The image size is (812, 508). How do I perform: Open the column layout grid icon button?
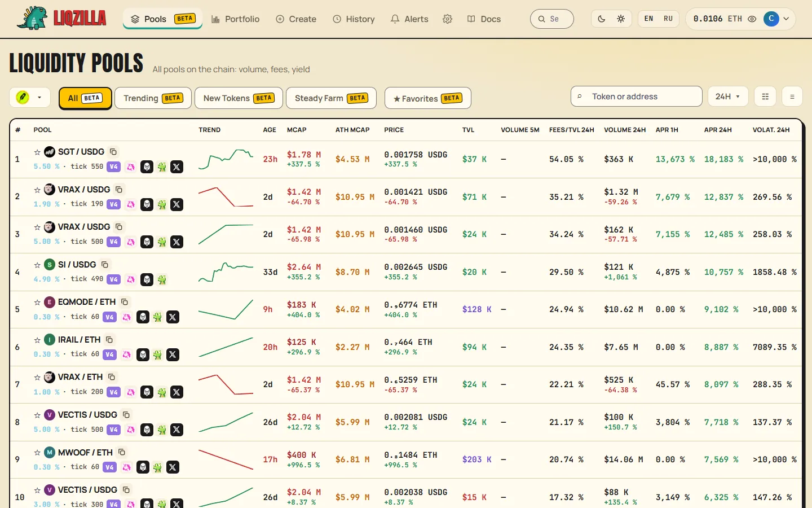coord(765,97)
